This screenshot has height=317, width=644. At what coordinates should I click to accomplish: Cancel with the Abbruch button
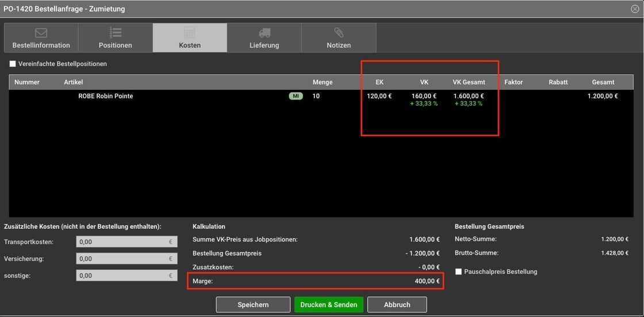point(397,304)
